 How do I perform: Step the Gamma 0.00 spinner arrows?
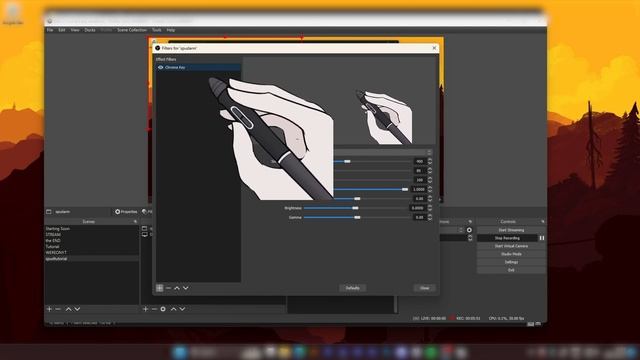click(x=429, y=218)
